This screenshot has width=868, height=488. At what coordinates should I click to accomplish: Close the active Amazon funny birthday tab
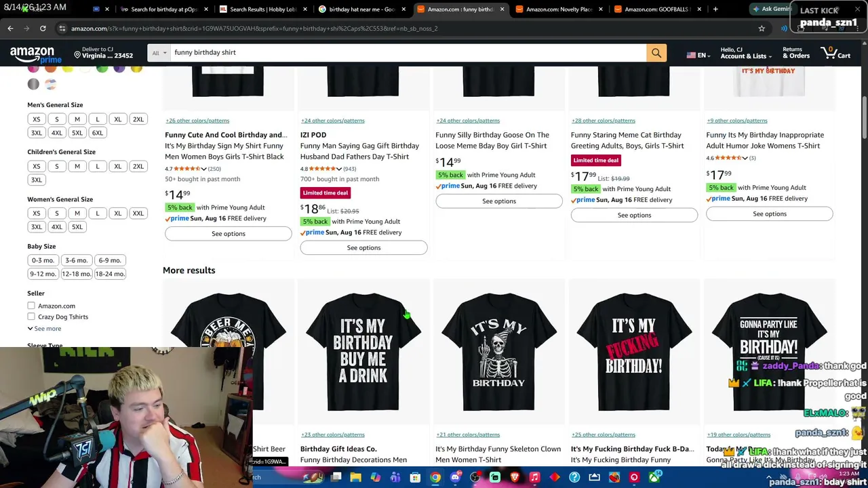click(x=502, y=9)
